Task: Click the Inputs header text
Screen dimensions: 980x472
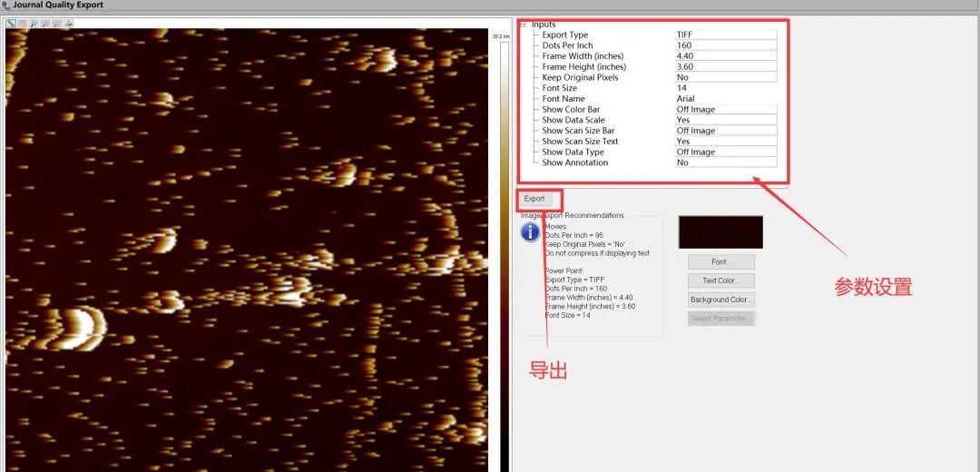Action: pos(544,25)
